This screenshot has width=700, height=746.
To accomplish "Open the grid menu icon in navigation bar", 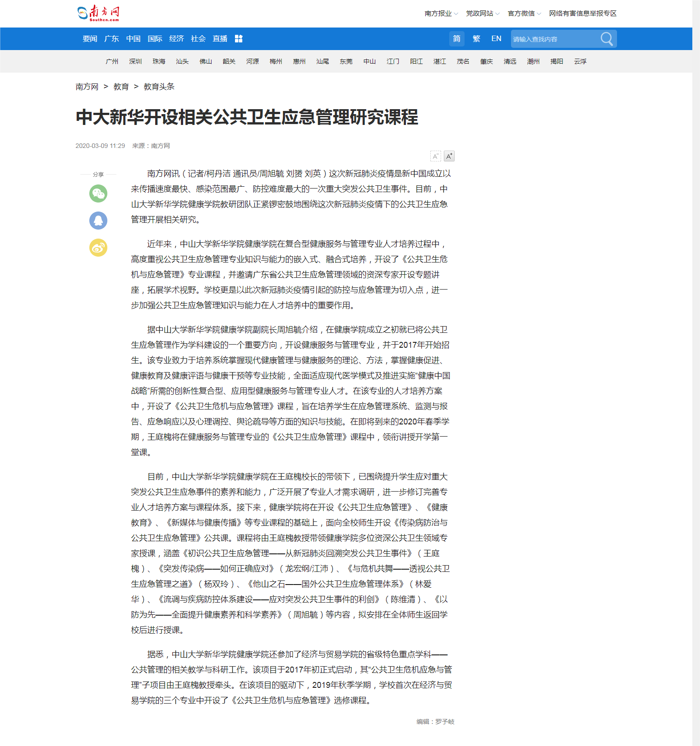I will pyautogui.click(x=239, y=39).
